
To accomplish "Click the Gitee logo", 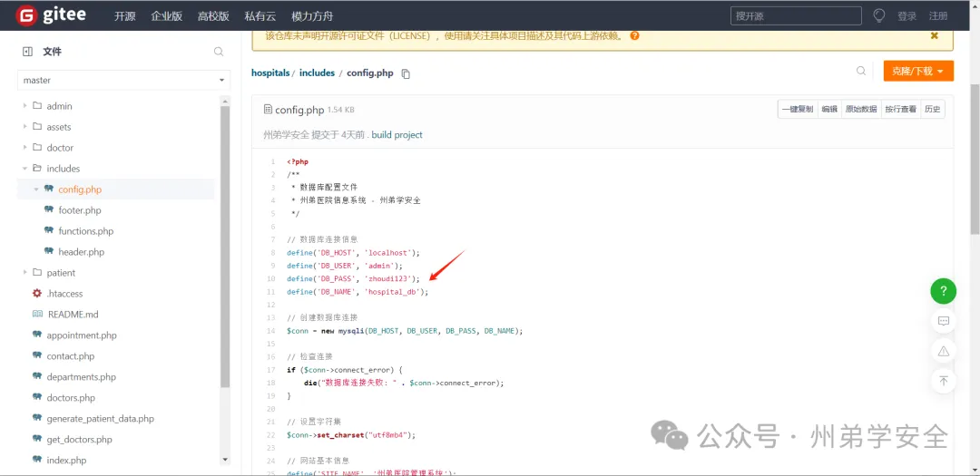I will click(51, 15).
